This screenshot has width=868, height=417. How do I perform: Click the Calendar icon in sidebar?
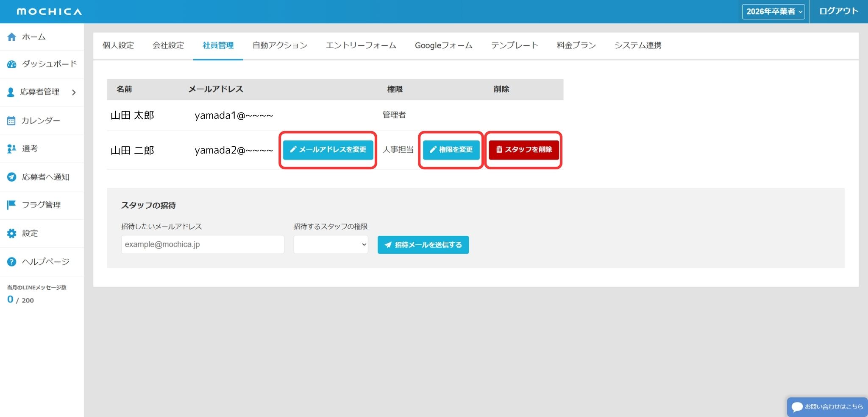[x=11, y=120]
